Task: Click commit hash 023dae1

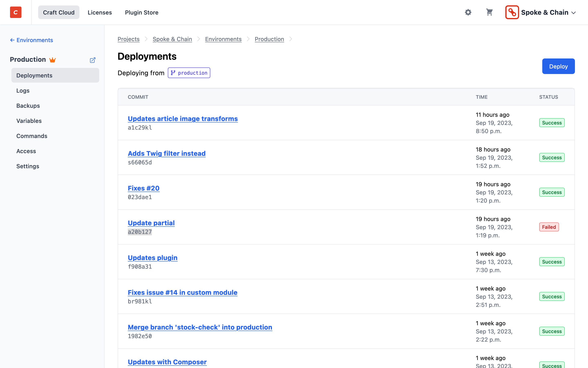Action: coord(140,197)
